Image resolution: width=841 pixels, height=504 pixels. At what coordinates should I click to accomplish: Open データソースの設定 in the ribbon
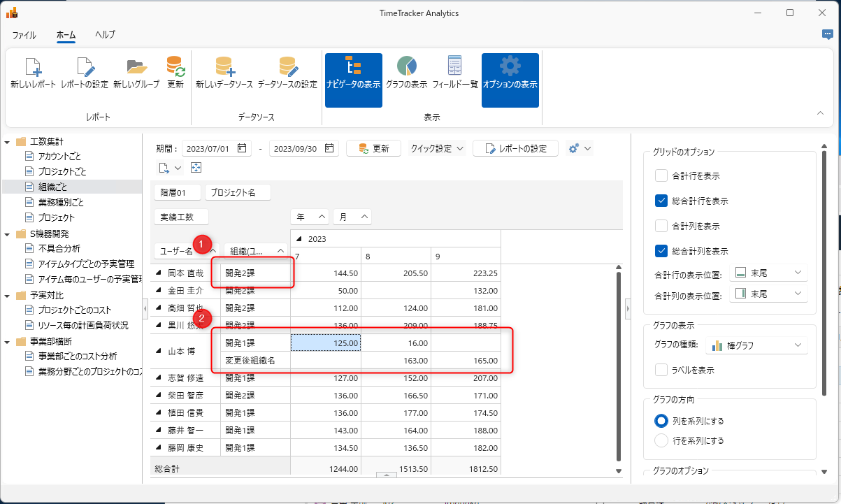[287, 67]
